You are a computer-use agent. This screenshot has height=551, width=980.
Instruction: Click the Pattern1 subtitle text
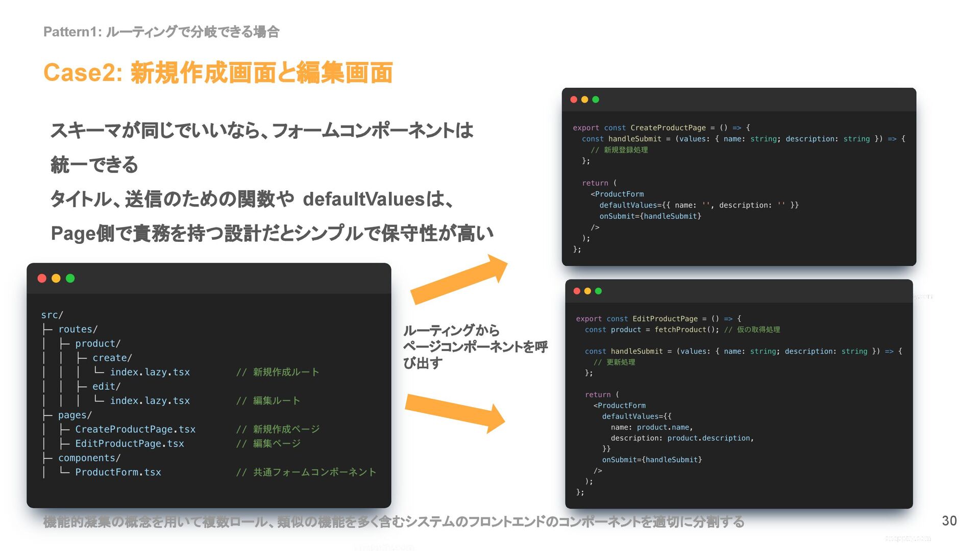161,32
